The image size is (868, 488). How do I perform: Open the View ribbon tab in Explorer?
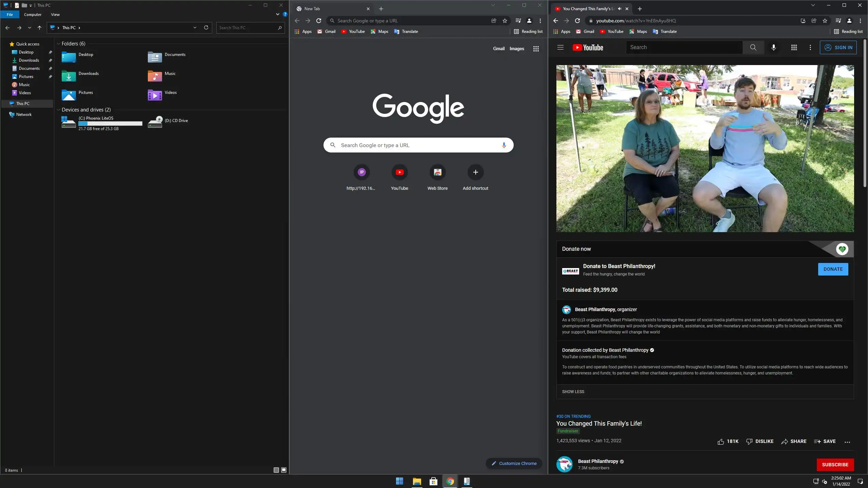click(55, 15)
